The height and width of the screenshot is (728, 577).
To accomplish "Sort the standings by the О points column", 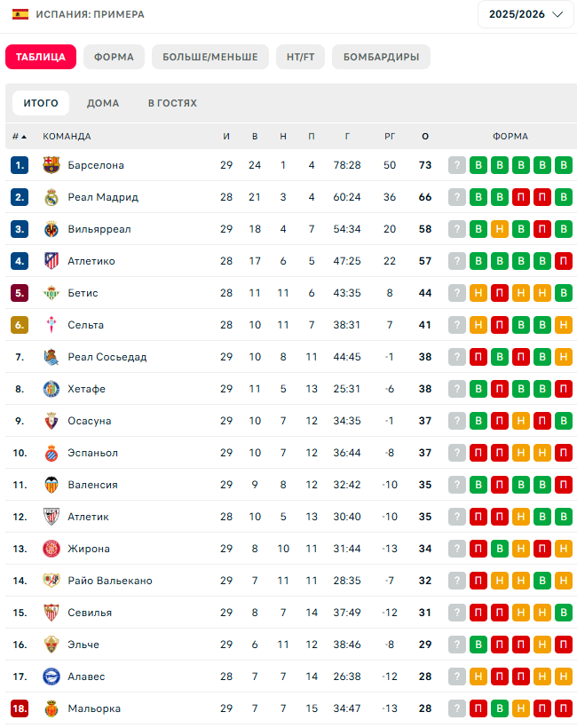I will 425,137.
